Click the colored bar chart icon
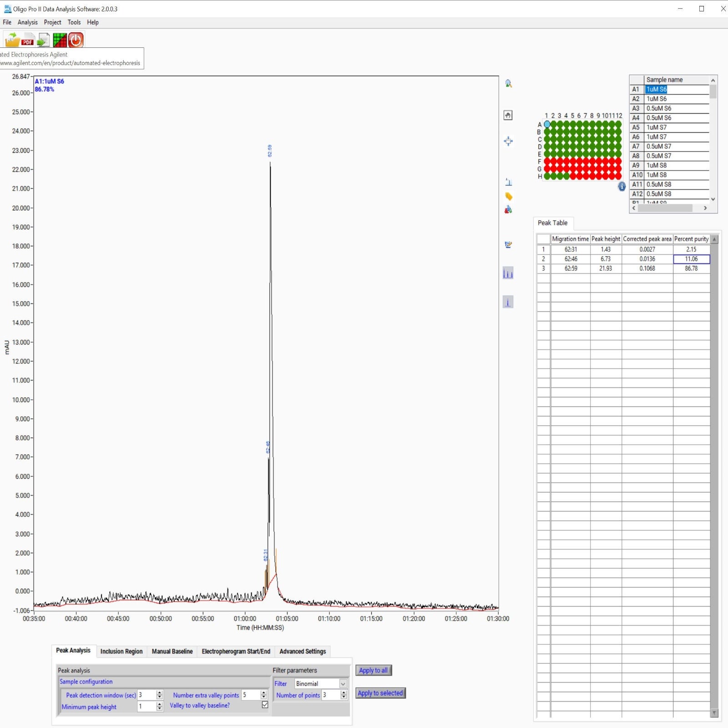Image resolution: width=728 pixels, height=728 pixels. [x=508, y=209]
